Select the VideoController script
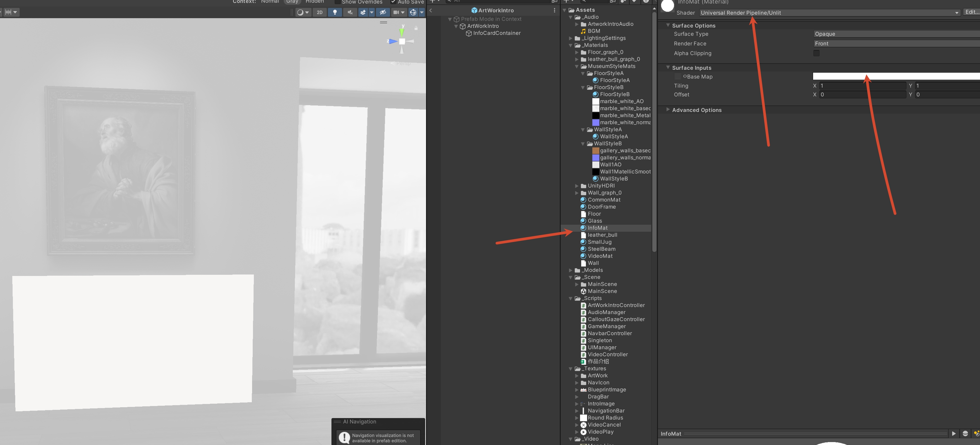 (608, 355)
